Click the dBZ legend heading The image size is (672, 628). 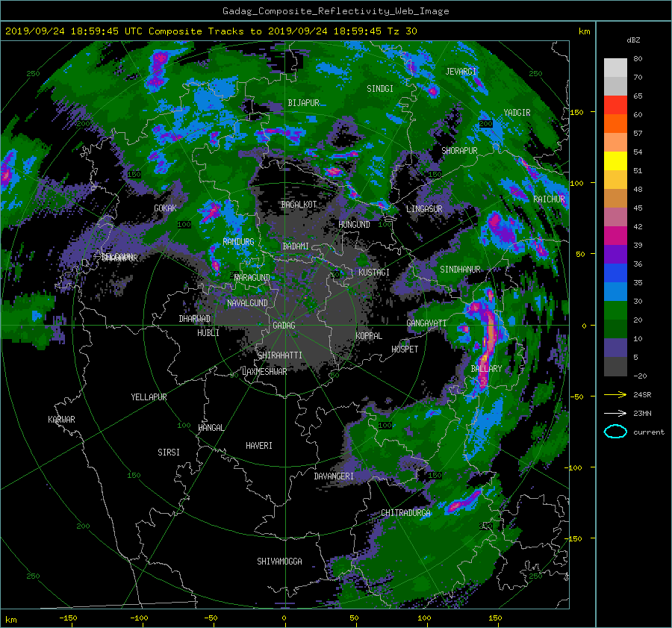pyautogui.click(x=633, y=40)
